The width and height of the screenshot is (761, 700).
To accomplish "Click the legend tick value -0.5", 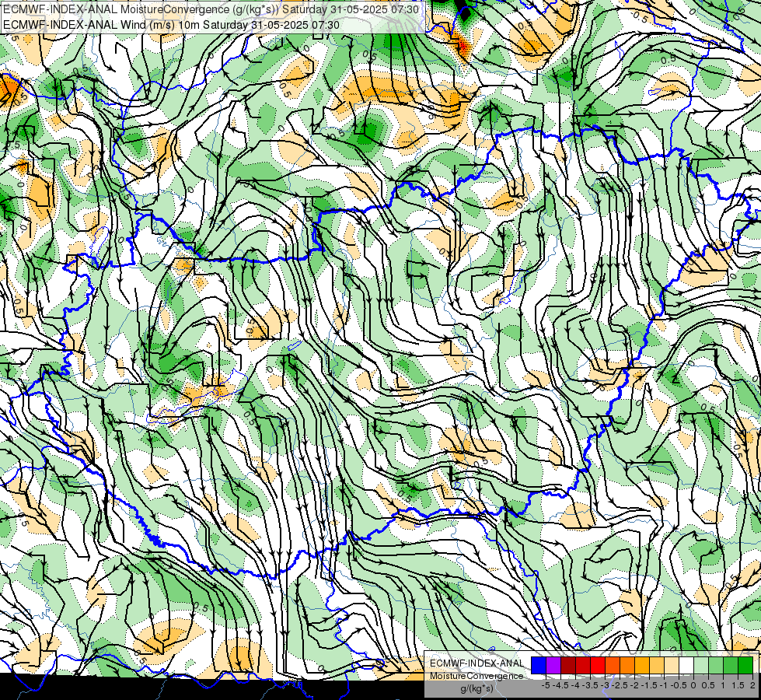I will click(679, 685).
